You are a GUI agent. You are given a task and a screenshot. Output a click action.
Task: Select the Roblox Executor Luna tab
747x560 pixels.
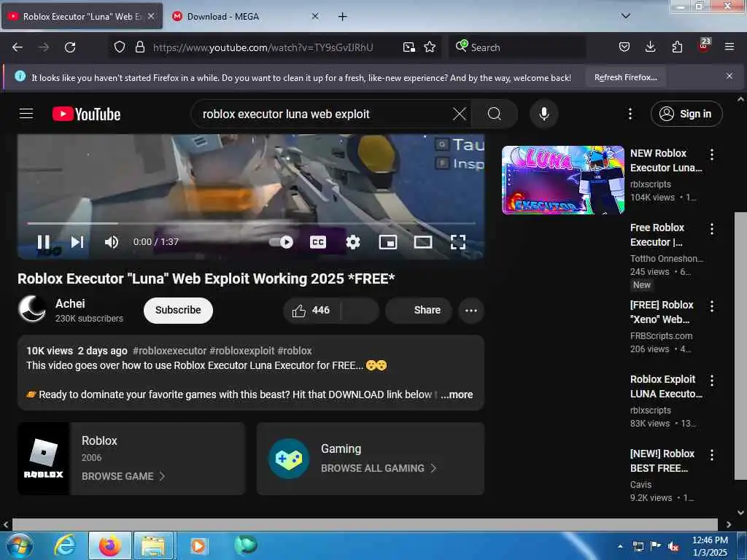82,17
